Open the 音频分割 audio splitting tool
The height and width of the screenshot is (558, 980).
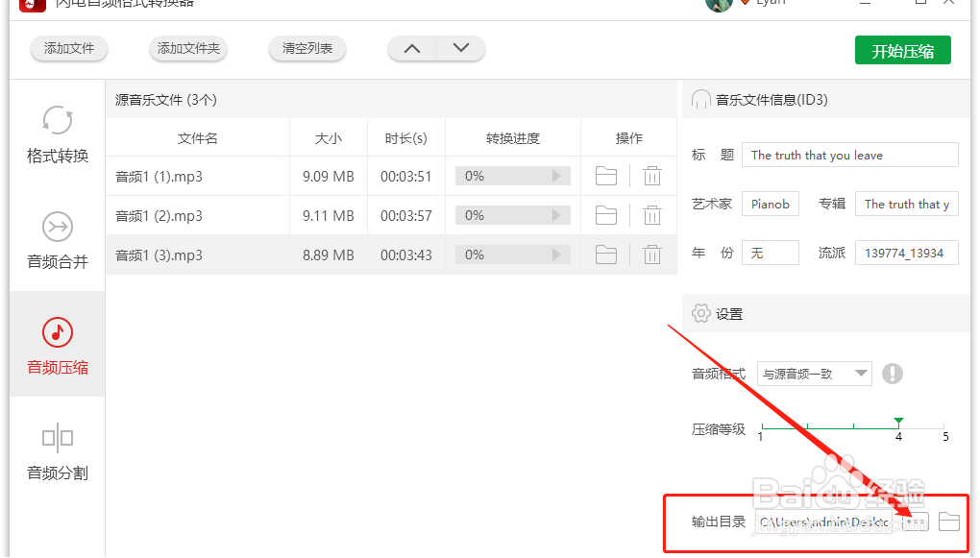pyautogui.click(x=57, y=447)
